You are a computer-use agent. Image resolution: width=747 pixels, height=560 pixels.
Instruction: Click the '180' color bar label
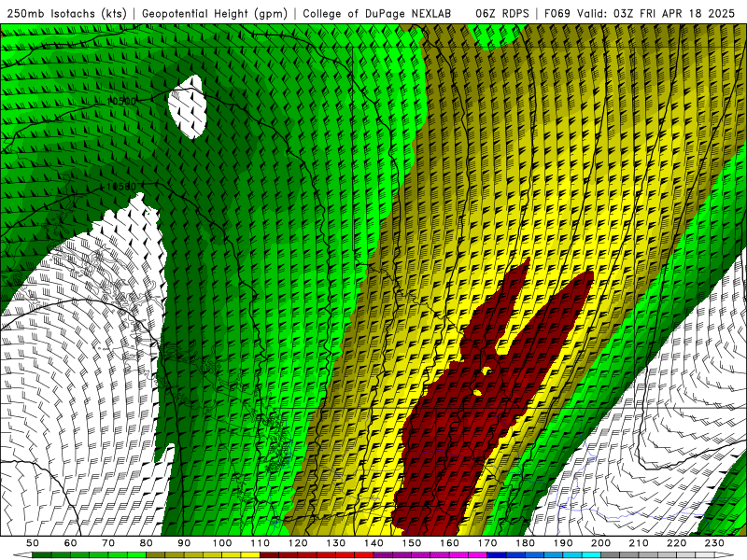[x=526, y=543]
